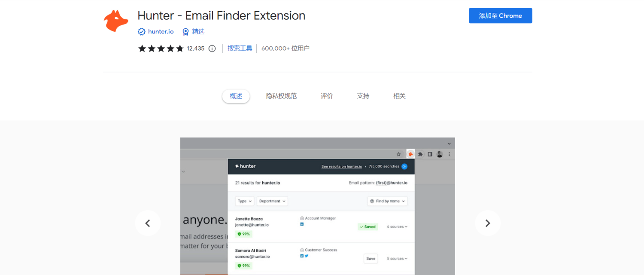Image resolution: width=644 pixels, height=275 pixels.
Task: Click the extensions puzzle icon in the screenshot
Action: tap(420, 154)
